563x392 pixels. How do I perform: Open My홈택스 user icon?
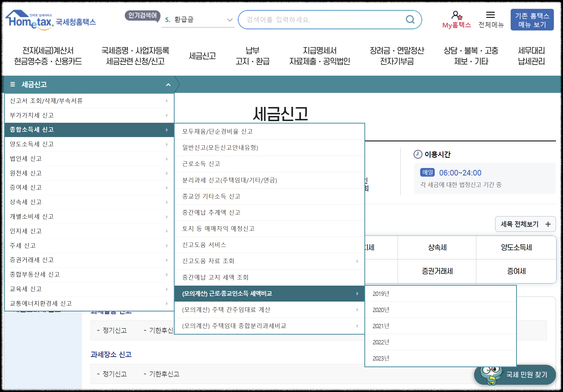tap(456, 15)
